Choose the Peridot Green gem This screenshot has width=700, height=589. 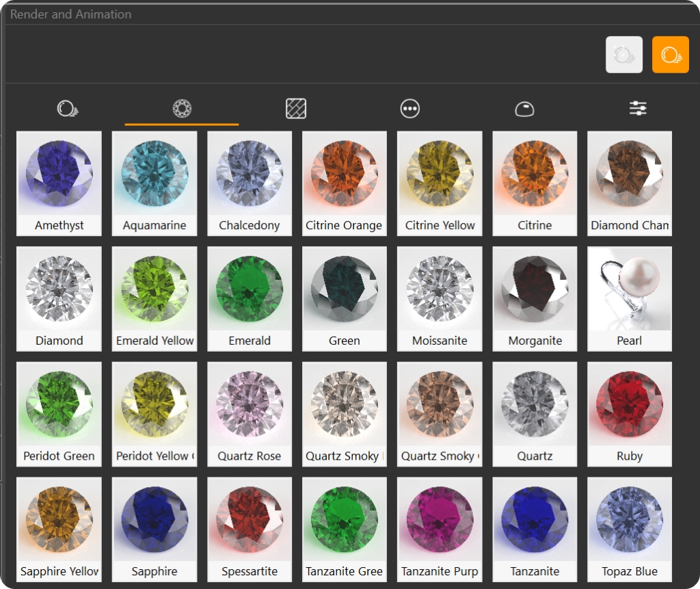click(x=59, y=413)
